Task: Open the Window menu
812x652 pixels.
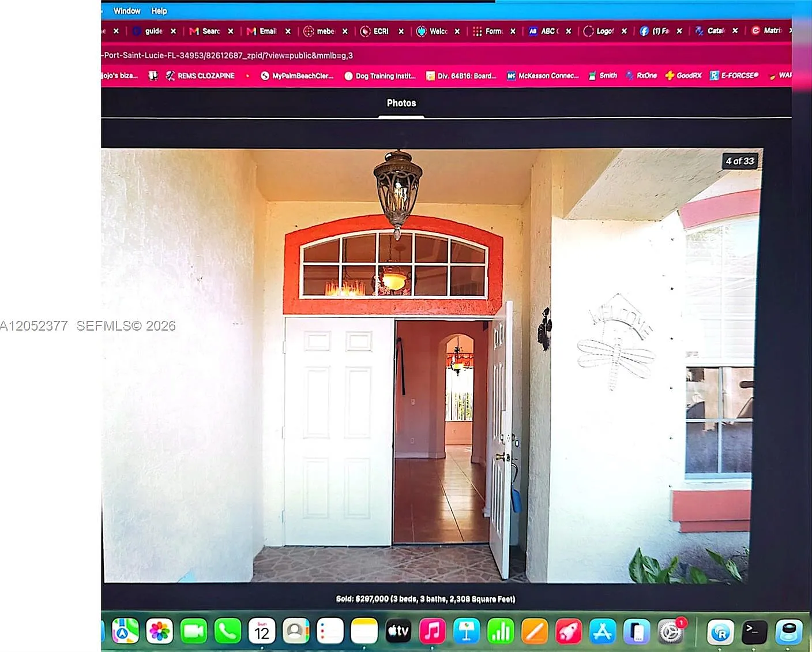Action: click(127, 11)
